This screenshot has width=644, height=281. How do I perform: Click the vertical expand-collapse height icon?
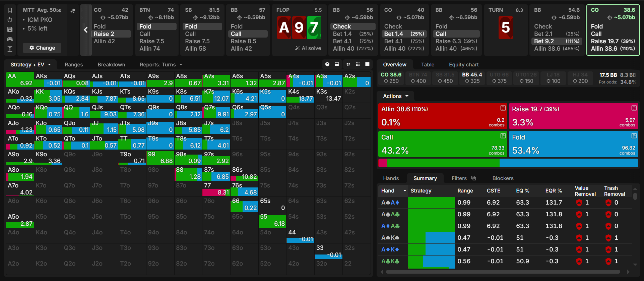click(10, 49)
